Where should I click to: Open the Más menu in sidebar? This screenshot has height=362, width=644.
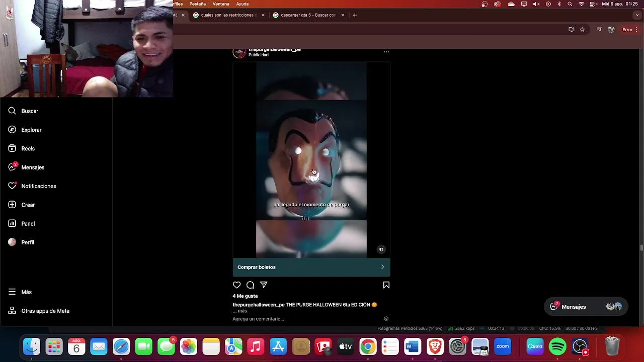20,292
